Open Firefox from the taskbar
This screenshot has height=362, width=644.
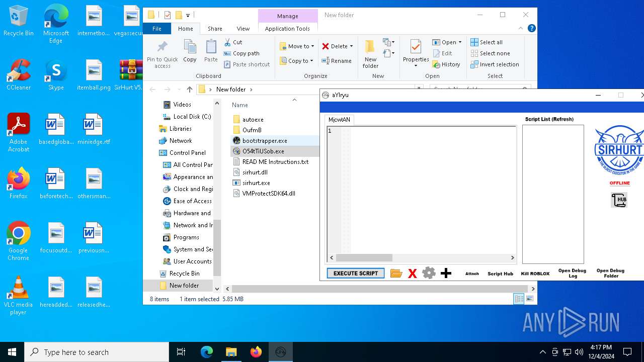point(256,352)
